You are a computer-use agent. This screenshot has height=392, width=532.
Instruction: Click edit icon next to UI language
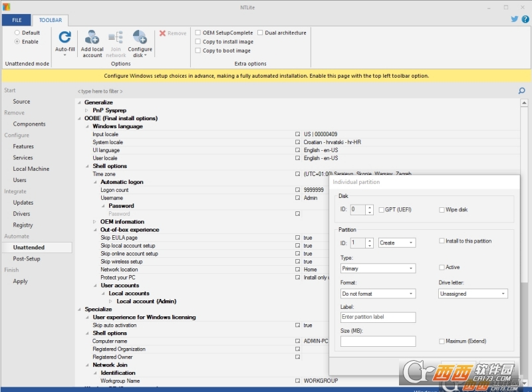(297, 150)
